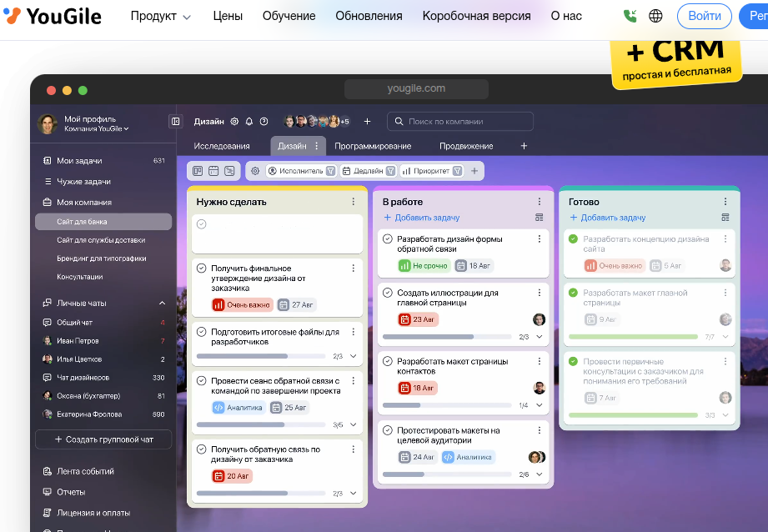768x532 pixels.
Task: Open the Обучение menu item
Action: click(x=289, y=16)
